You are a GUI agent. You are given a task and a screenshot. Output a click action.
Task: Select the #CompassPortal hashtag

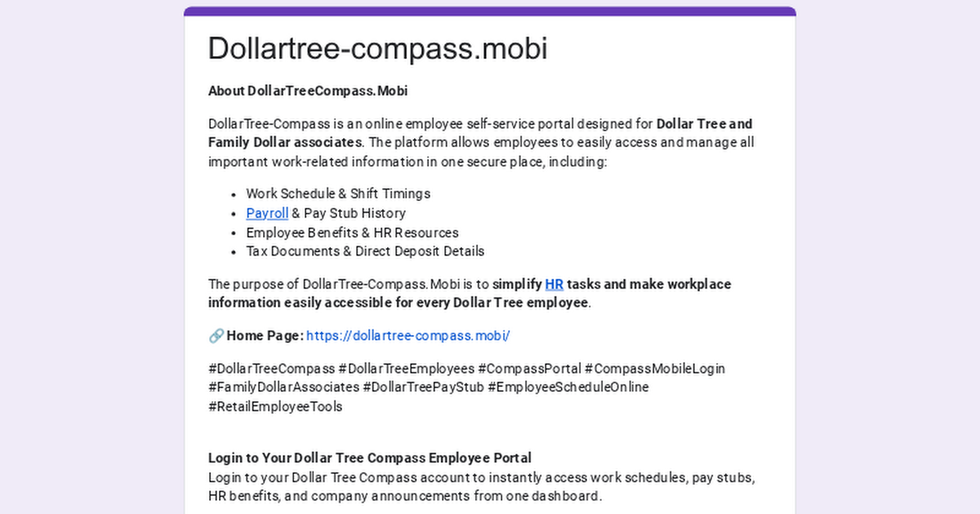pyautogui.click(x=529, y=368)
